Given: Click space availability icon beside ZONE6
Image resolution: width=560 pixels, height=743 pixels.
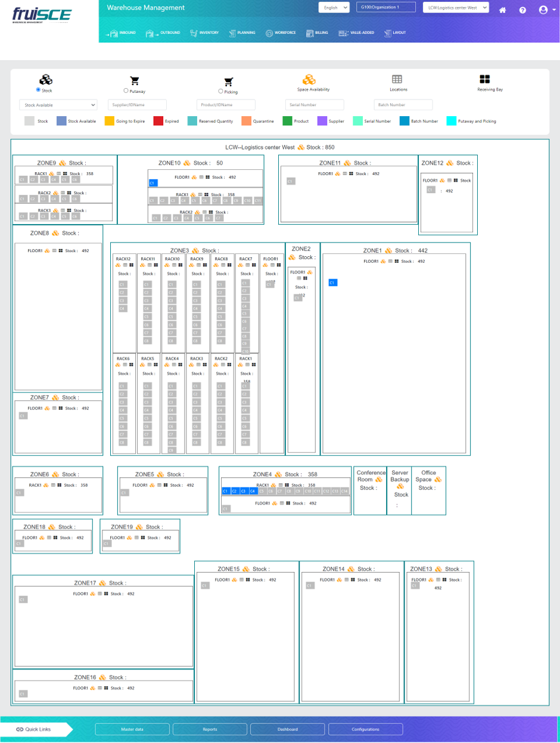Looking at the screenshot, I should coord(55,474).
